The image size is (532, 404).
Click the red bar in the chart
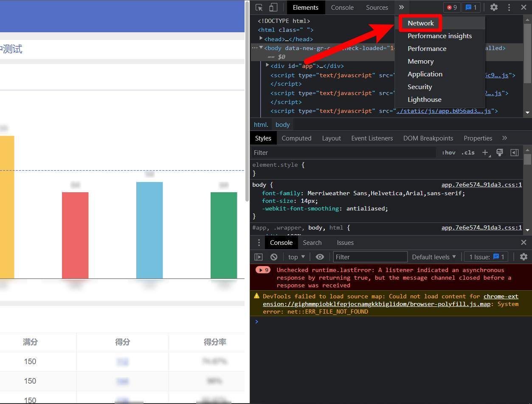click(75, 236)
